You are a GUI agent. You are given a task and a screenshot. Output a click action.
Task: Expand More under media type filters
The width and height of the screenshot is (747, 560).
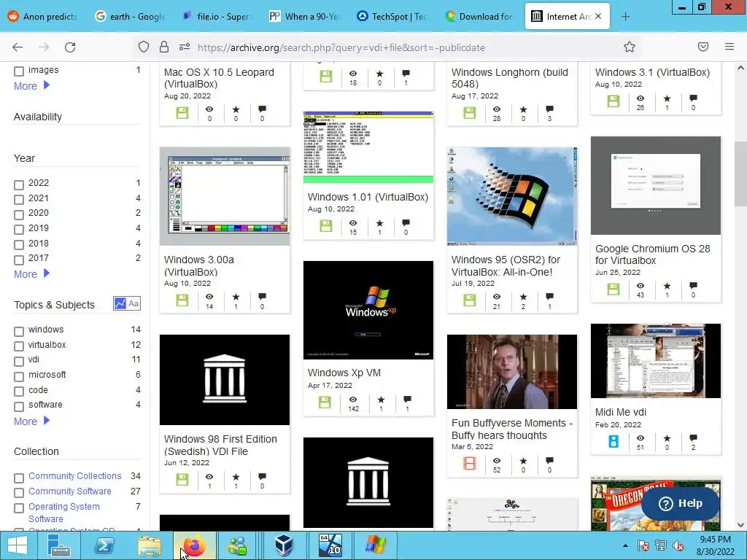click(x=31, y=86)
